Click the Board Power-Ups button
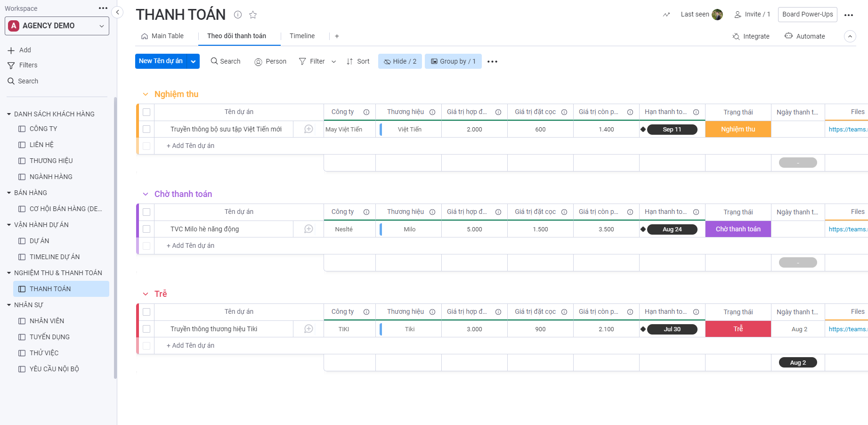The height and width of the screenshot is (425, 868). pyautogui.click(x=807, y=14)
